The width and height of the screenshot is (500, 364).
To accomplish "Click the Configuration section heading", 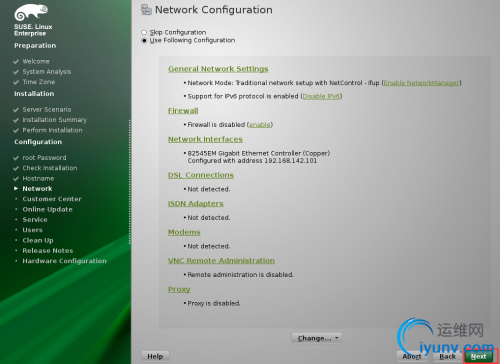I will 38,142.
